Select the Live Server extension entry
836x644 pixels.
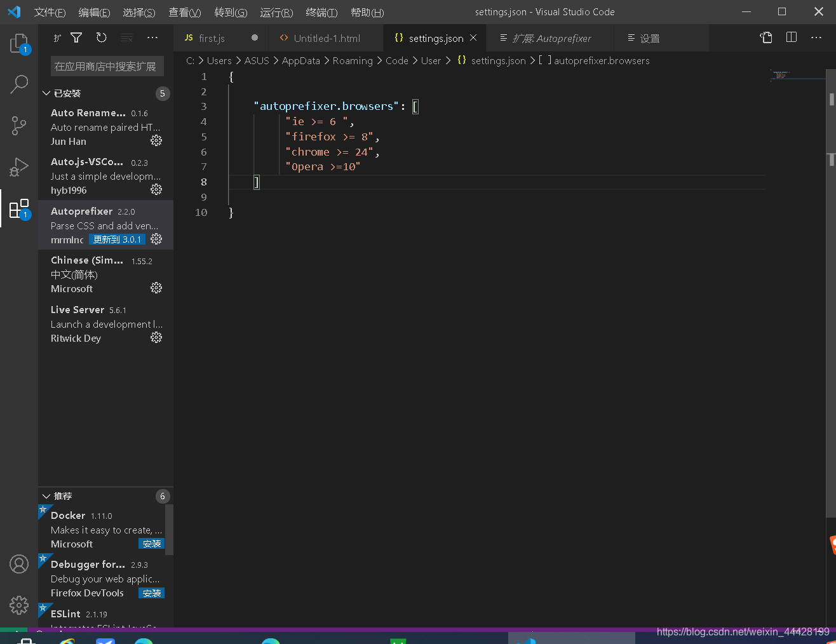coord(105,323)
